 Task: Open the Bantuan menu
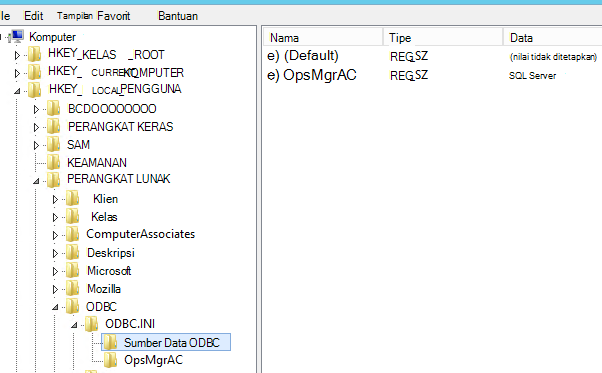(178, 16)
